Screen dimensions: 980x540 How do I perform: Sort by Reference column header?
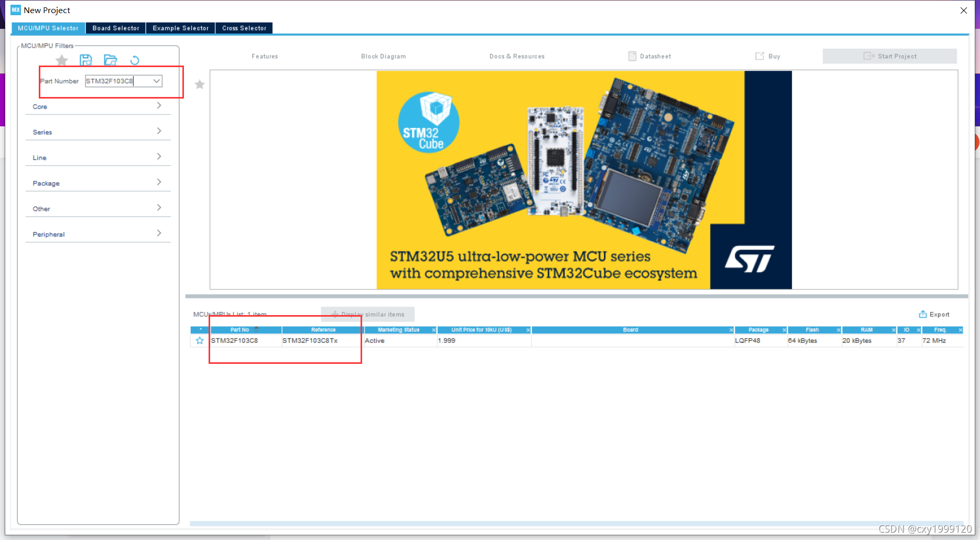323,330
